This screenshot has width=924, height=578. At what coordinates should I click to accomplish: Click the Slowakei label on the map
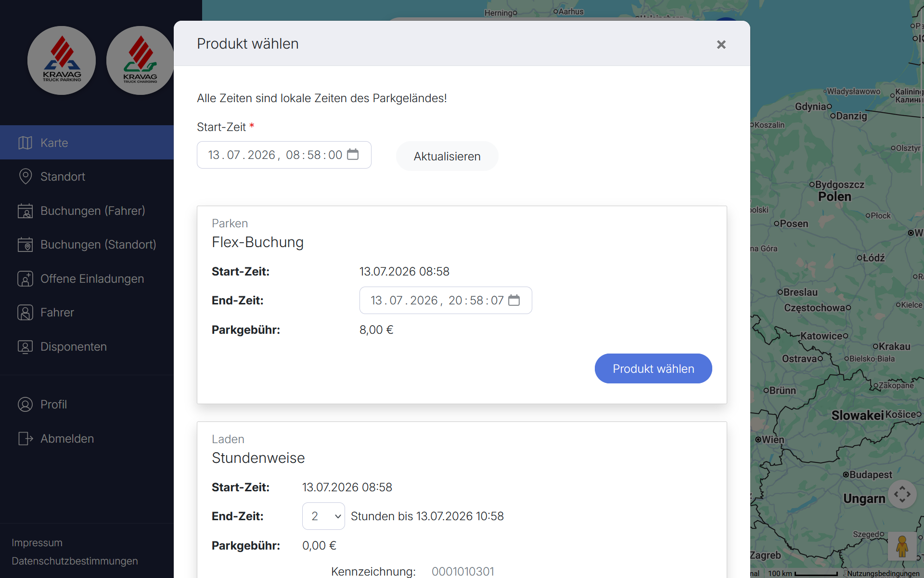pyautogui.click(x=858, y=415)
